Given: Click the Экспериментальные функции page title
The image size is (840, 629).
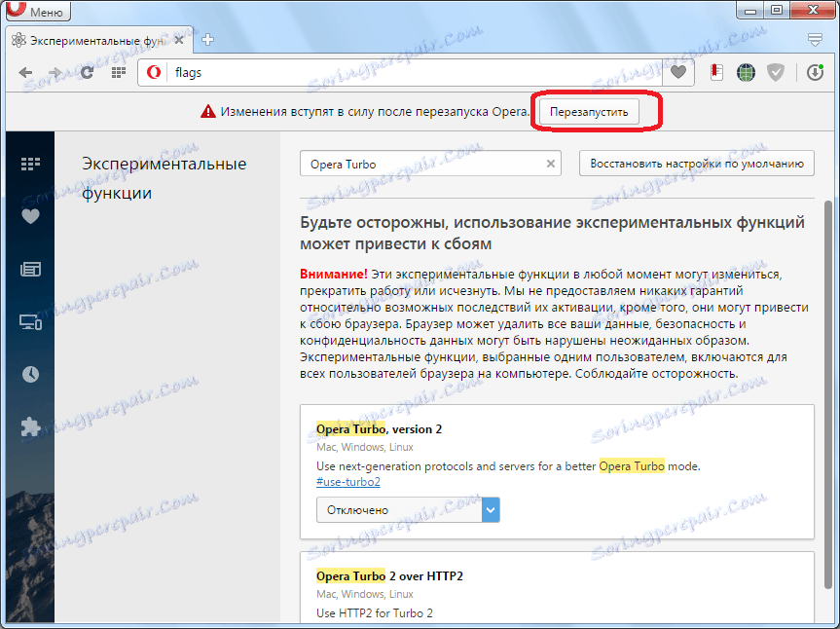Looking at the screenshot, I should click(x=164, y=178).
